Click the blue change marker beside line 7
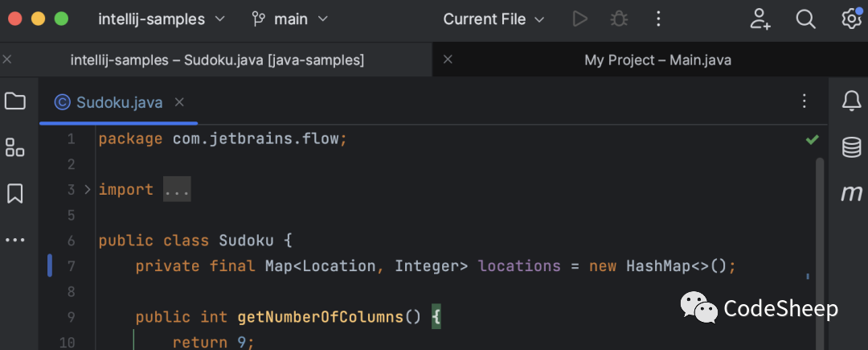This screenshot has height=350, width=868. click(x=49, y=266)
